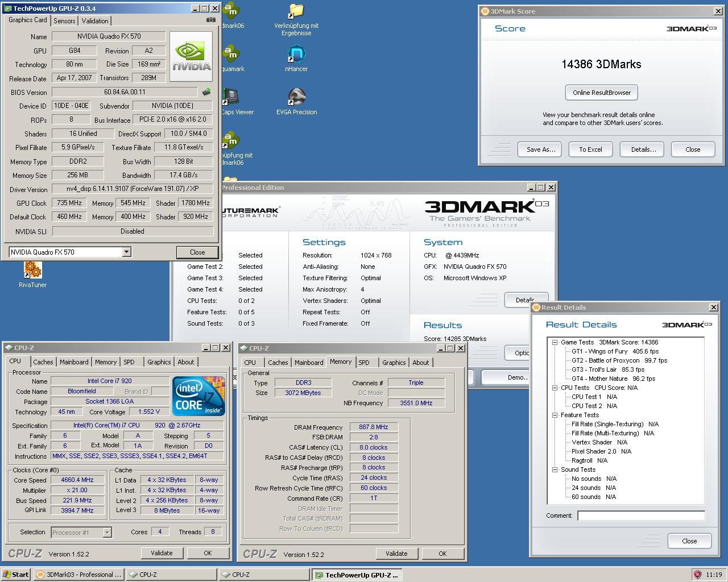
Task: Open the CPU tab in right CPU-Z window
Action: tap(250, 363)
